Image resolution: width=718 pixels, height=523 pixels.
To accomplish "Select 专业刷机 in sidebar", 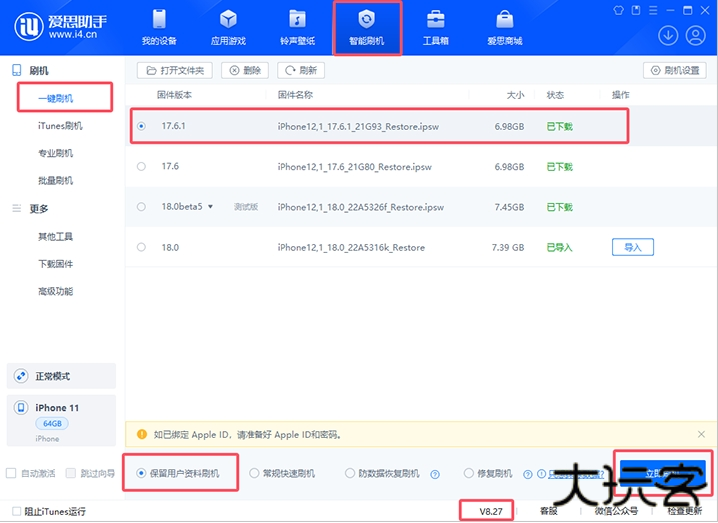I will coord(55,153).
